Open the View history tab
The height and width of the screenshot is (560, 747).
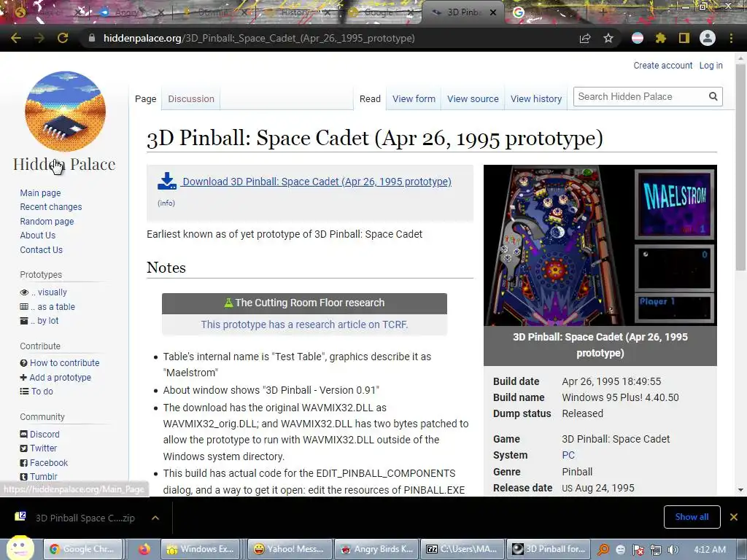536,98
